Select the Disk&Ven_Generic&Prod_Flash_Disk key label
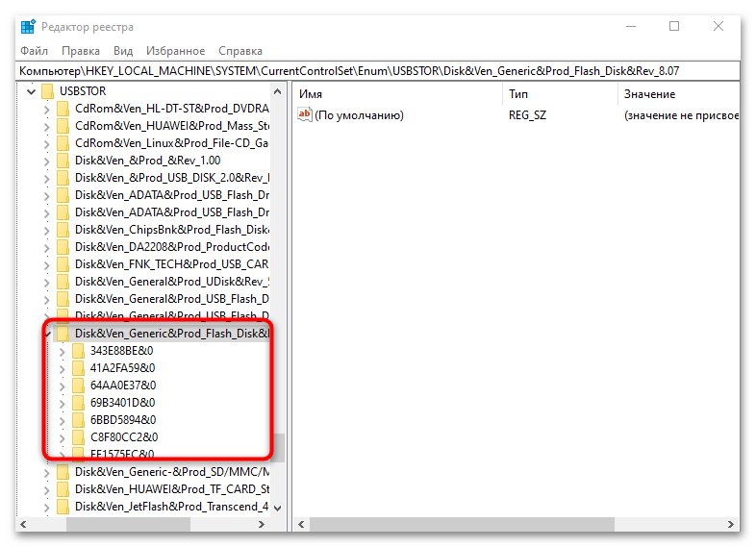The height and width of the screenshot is (547, 756). [x=171, y=334]
